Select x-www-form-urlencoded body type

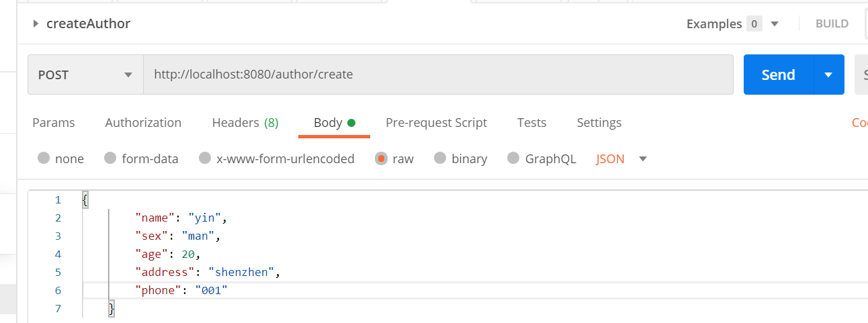coord(206,159)
